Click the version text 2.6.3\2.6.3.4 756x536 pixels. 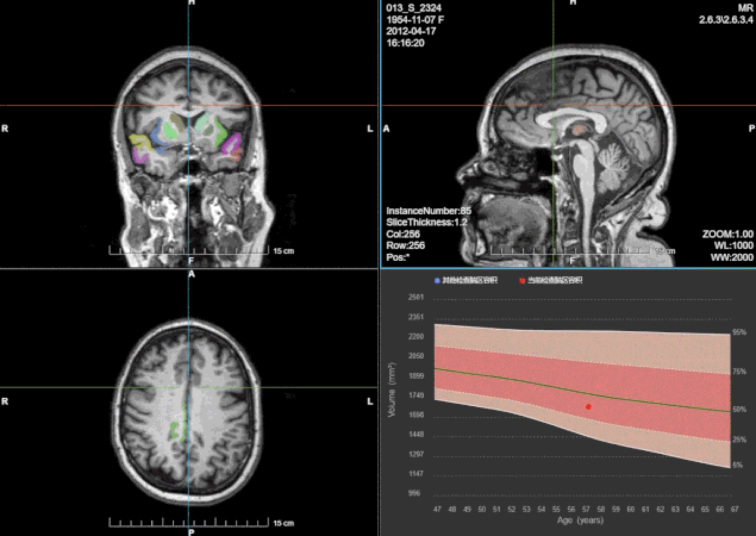tap(726, 20)
